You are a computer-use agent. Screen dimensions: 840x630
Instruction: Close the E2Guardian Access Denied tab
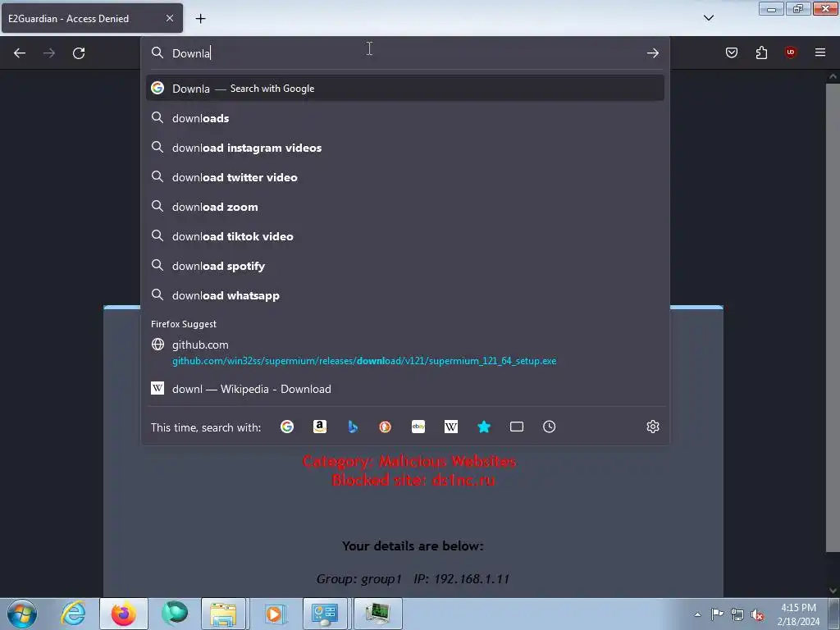[x=170, y=18]
